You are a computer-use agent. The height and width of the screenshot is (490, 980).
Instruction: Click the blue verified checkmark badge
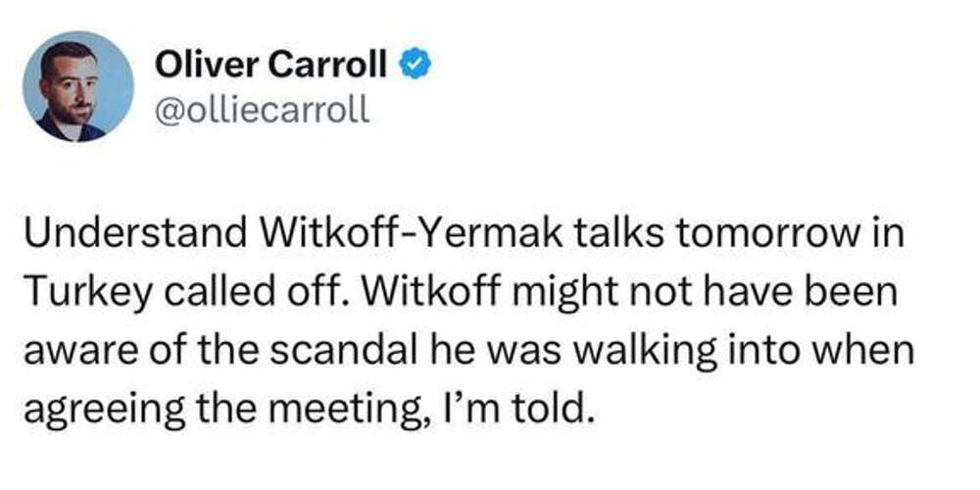click(416, 66)
